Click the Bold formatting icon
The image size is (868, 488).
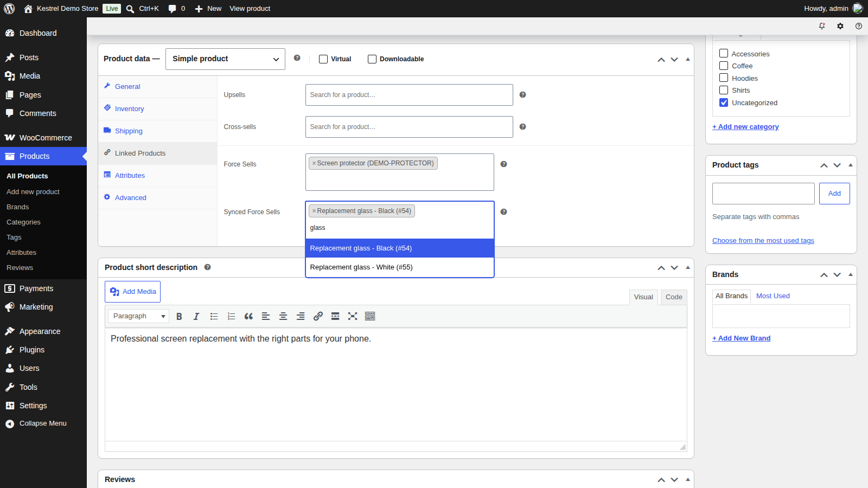point(179,316)
